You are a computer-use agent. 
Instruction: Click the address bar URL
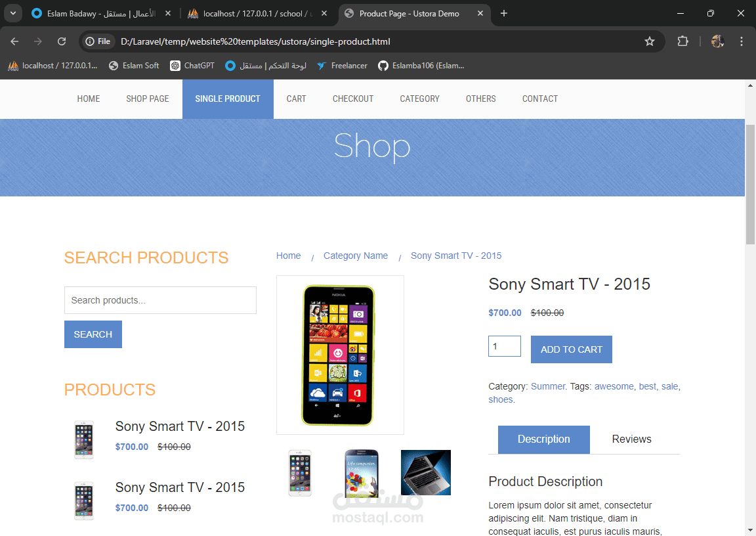click(x=255, y=41)
